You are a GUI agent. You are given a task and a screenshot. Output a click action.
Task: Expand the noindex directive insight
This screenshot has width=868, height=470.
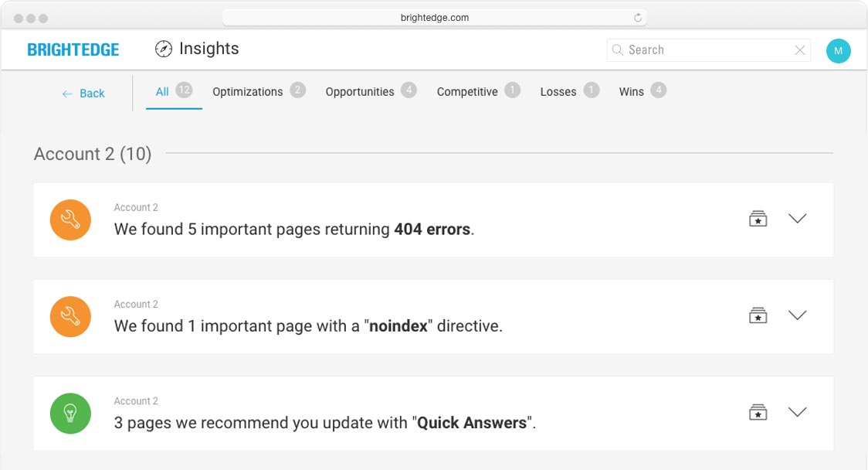797,315
